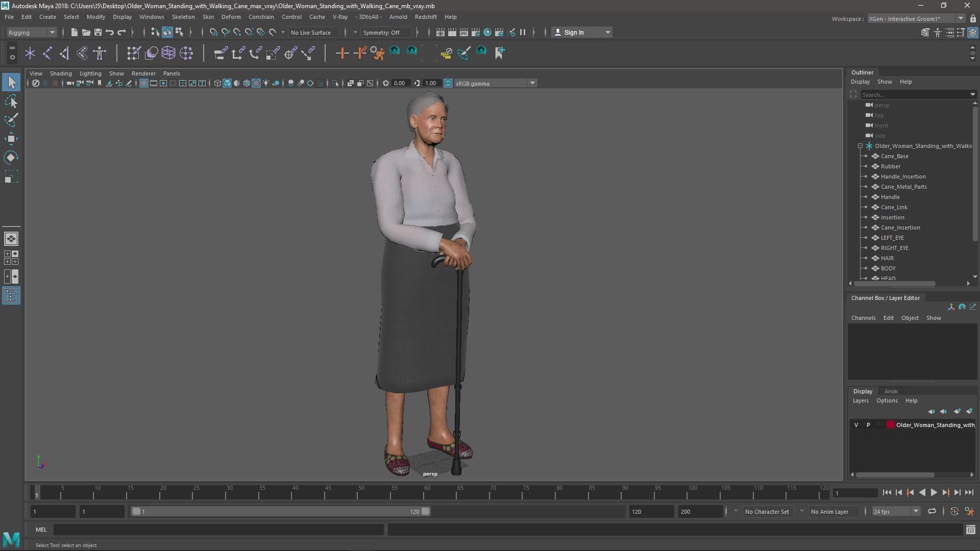980x551 pixels.
Task: Activate the Rotate tool
Action: 11,158
